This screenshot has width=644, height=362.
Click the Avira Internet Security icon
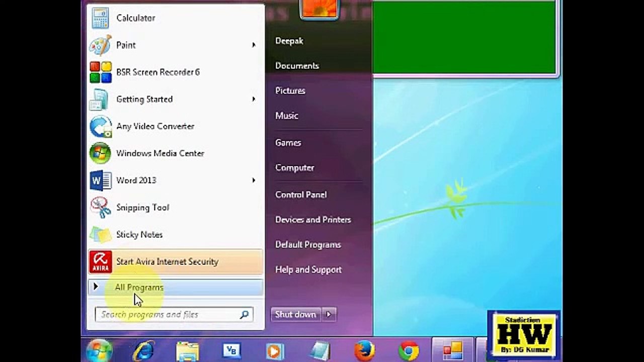[101, 262]
